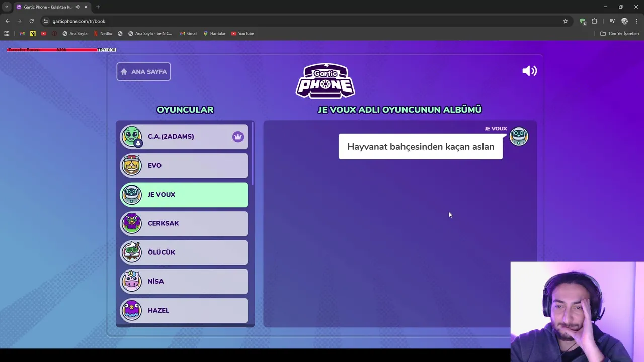Select player NİSA in the list
This screenshot has width=644, height=362.
point(184,282)
